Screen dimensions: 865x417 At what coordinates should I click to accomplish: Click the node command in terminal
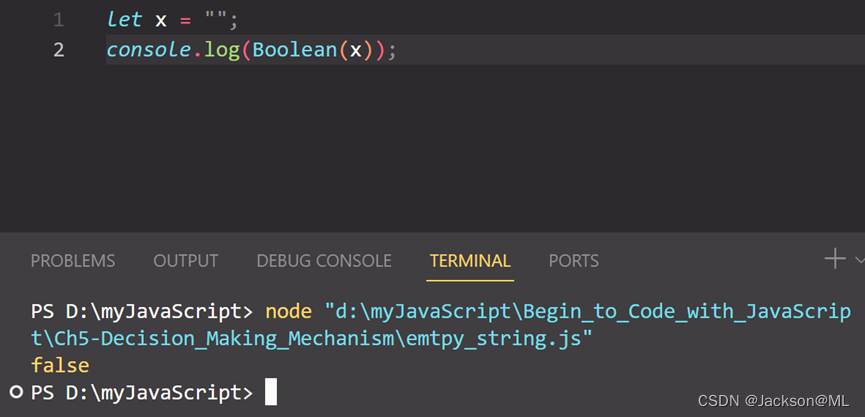287,313
